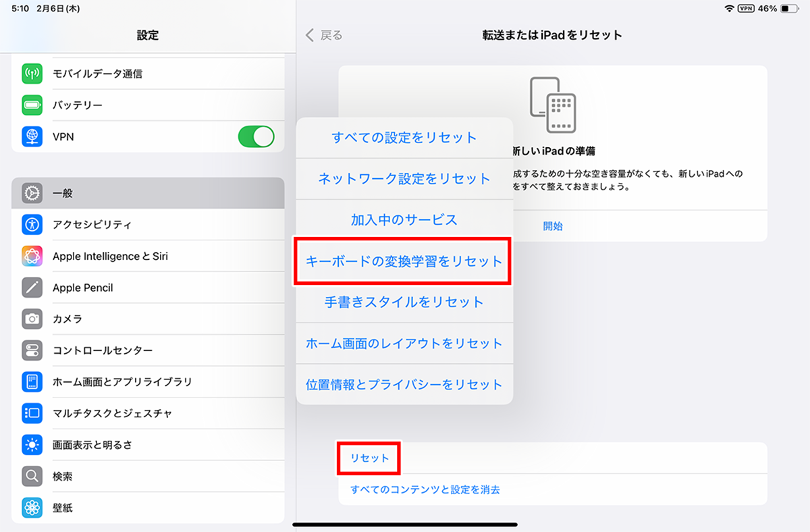Tap the Mobile Data Communication antenna icon

32,74
